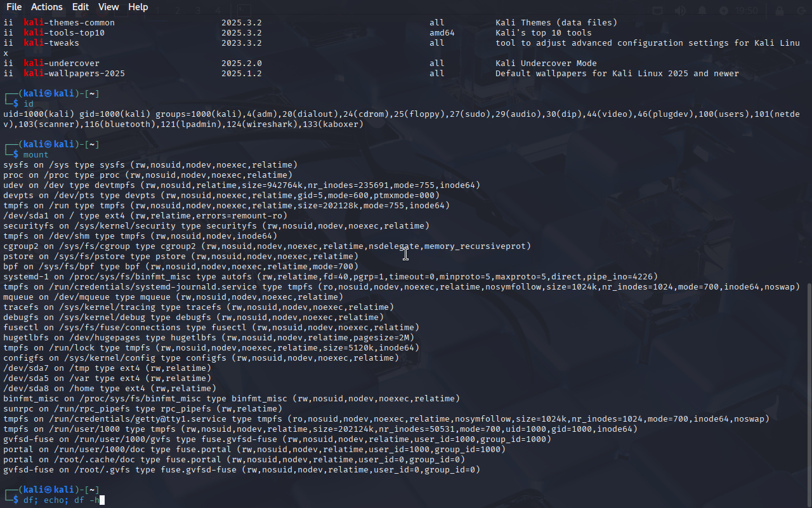812x508 pixels.
Task: Click version '2025.2.0' of kali-undercover
Action: tap(242, 63)
